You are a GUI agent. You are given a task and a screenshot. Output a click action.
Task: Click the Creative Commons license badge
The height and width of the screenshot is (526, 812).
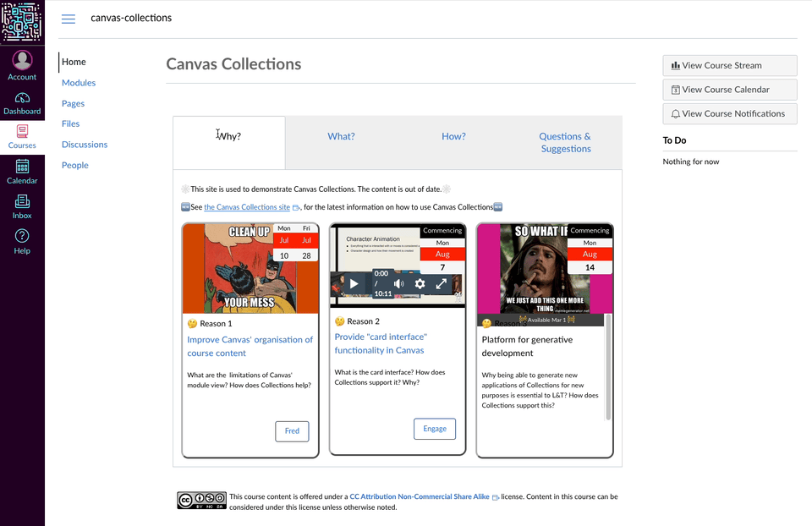[201, 501]
